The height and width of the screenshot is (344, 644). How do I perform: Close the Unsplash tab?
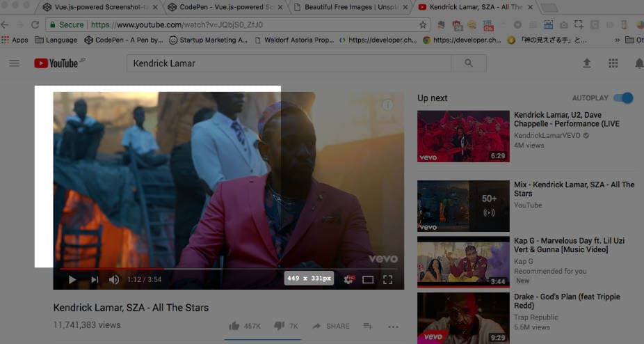[x=405, y=7]
